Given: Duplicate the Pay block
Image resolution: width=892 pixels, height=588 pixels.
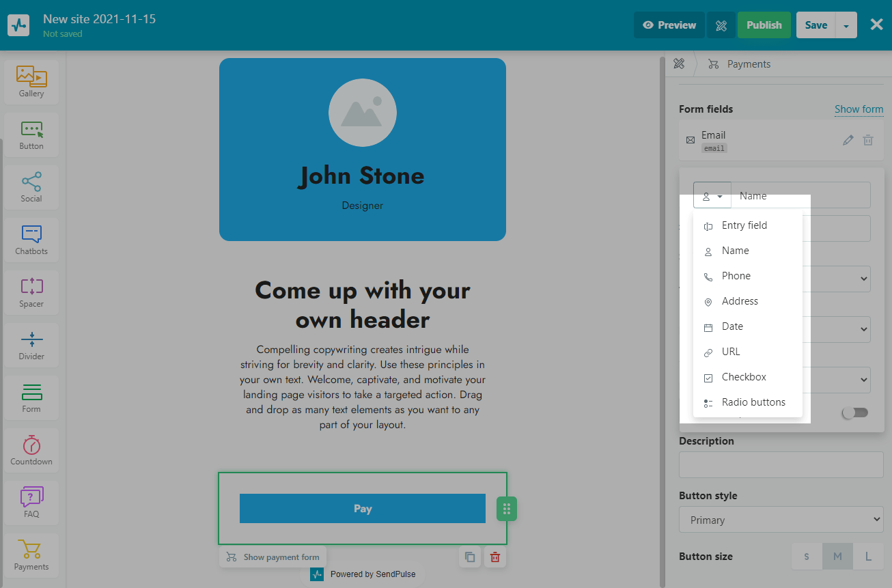Looking at the screenshot, I should coord(470,557).
